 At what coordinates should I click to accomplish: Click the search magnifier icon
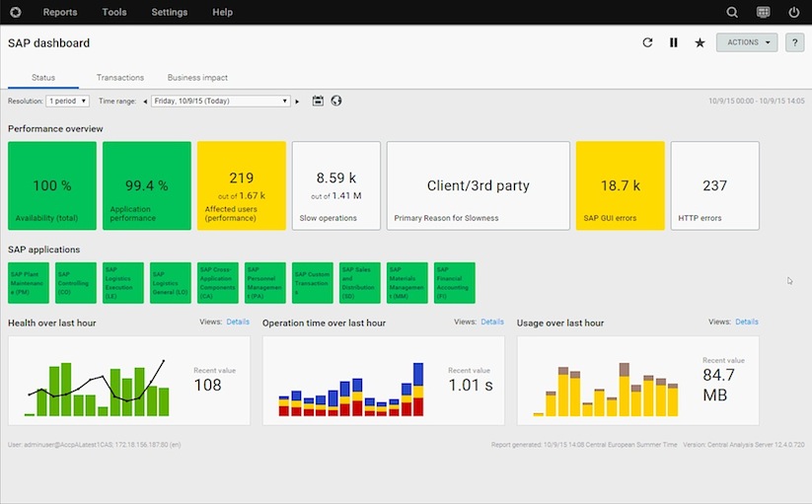click(732, 13)
